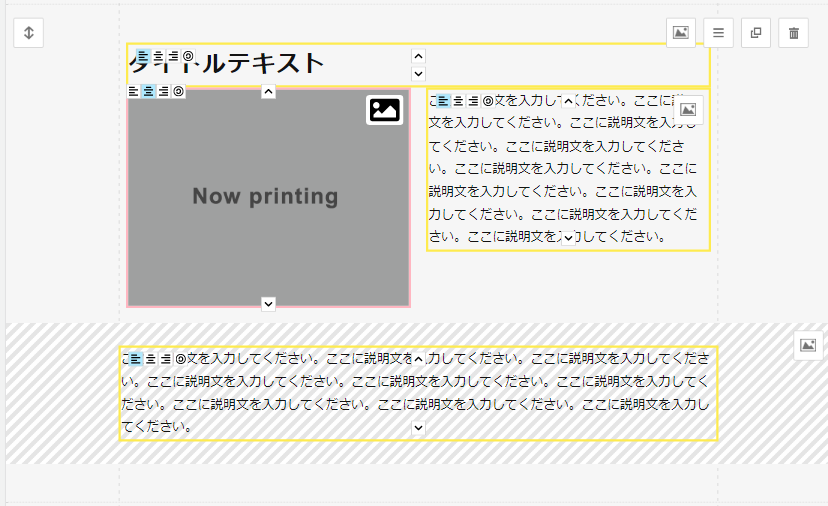
Task: Click the reset circle icon in the bottom text block
Action: coord(181,358)
